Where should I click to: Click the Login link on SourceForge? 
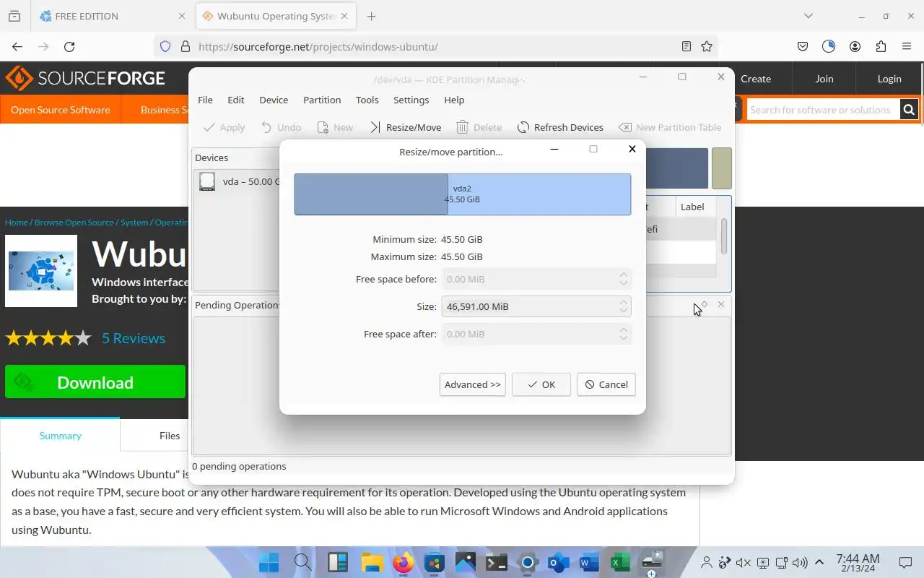(889, 79)
